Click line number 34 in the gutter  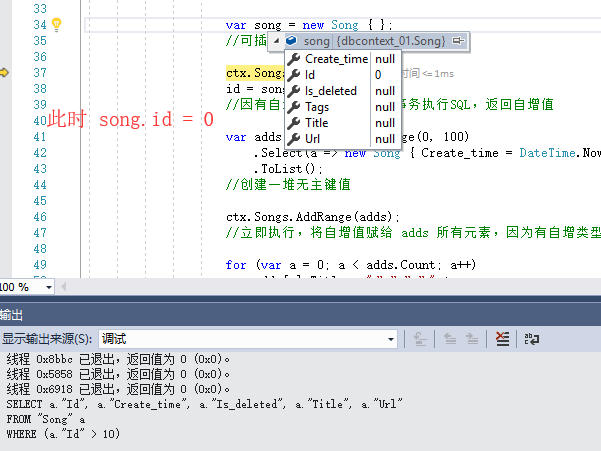[40, 25]
